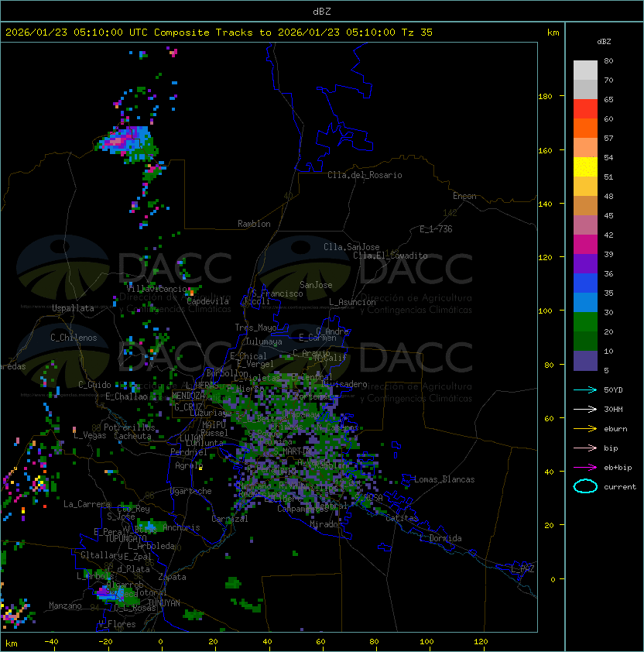
Task: Click the cyan 'current' ellipse symbol
Action: [585, 486]
